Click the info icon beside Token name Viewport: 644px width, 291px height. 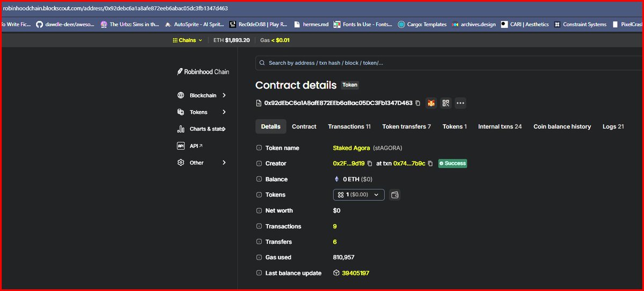coord(259,148)
